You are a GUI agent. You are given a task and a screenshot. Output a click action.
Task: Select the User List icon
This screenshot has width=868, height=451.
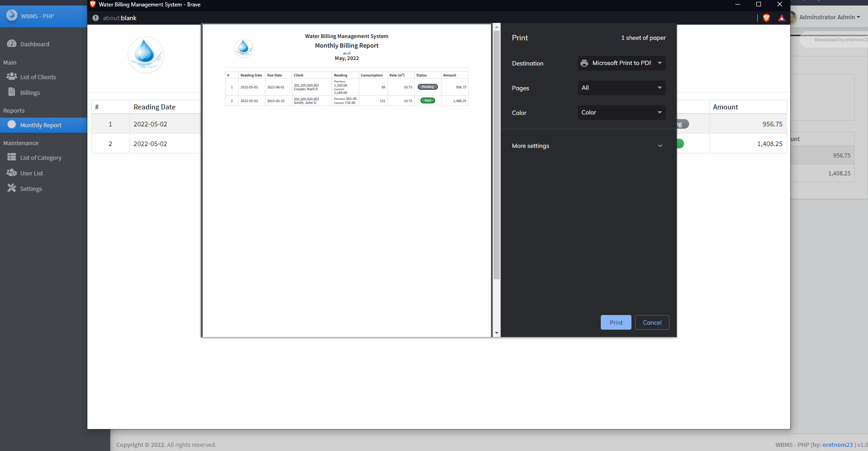coord(11,173)
